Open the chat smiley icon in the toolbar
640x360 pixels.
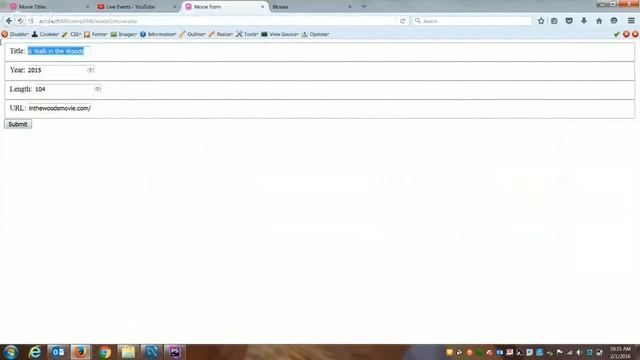[614, 21]
